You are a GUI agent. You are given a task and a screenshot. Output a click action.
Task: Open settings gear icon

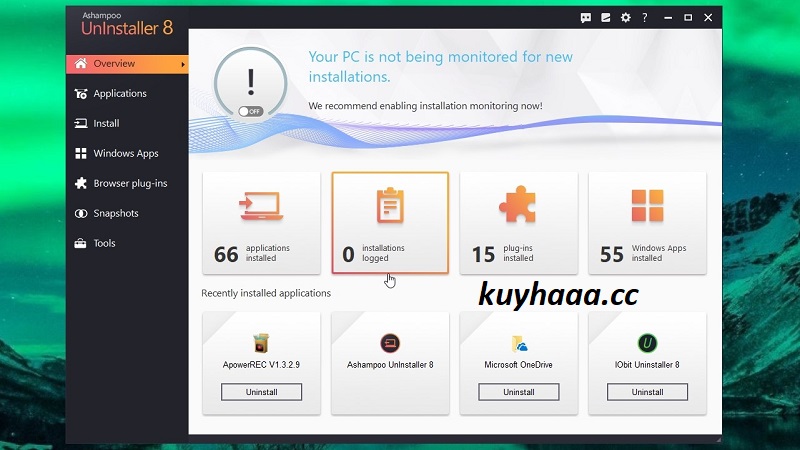[x=626, y=18]
